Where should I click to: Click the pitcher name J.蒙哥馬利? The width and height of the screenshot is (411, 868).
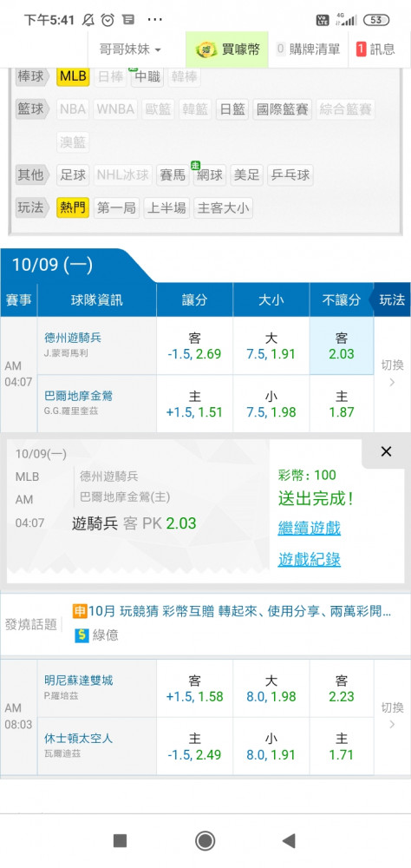(x=66, y=353)
